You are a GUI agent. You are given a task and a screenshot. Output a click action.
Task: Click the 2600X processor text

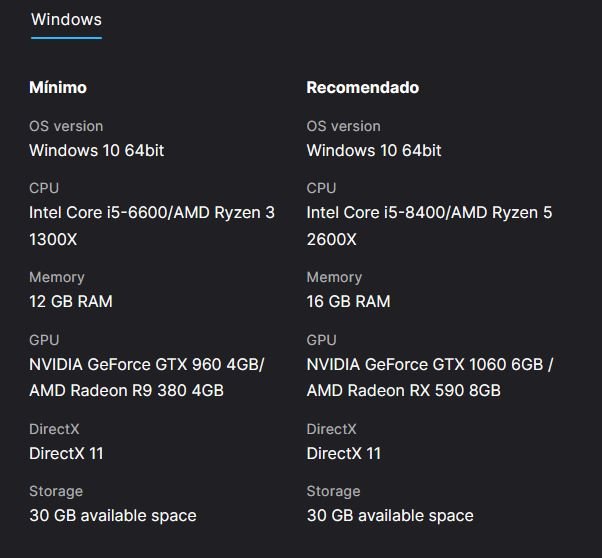(332, 240)
